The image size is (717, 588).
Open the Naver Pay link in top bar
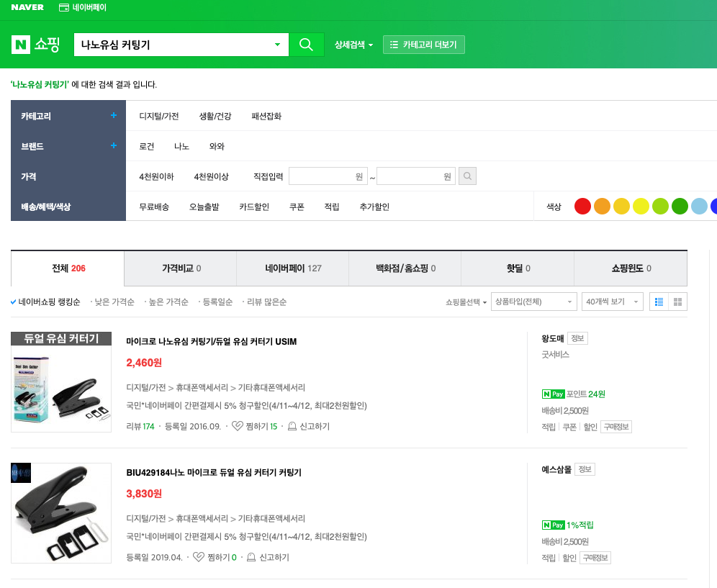(x=83, y=7)
